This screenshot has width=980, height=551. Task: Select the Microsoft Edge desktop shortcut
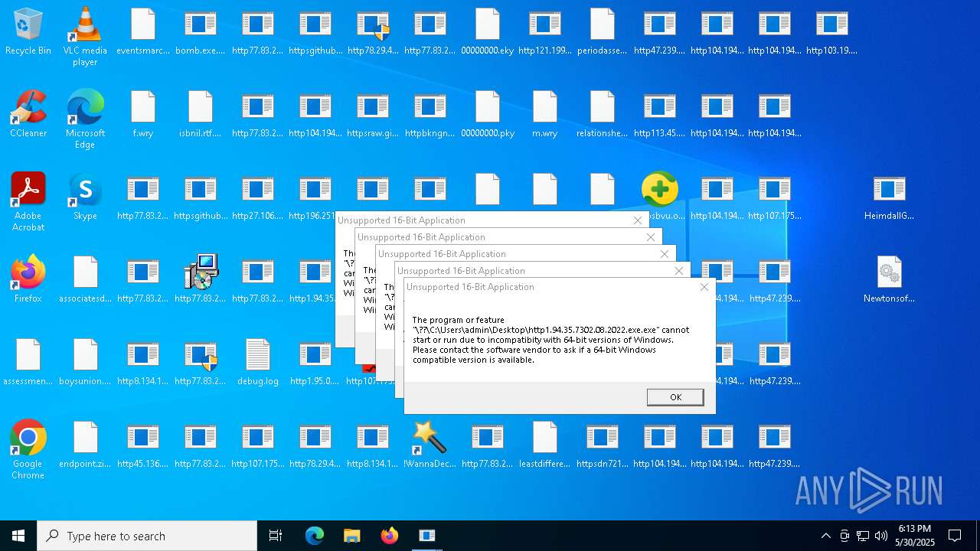coord(85,119)
